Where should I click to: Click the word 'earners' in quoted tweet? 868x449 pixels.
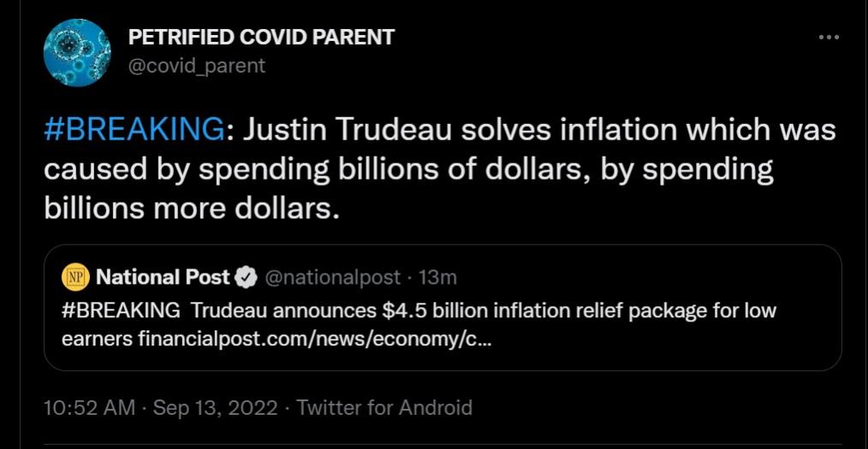coord(97,339)
